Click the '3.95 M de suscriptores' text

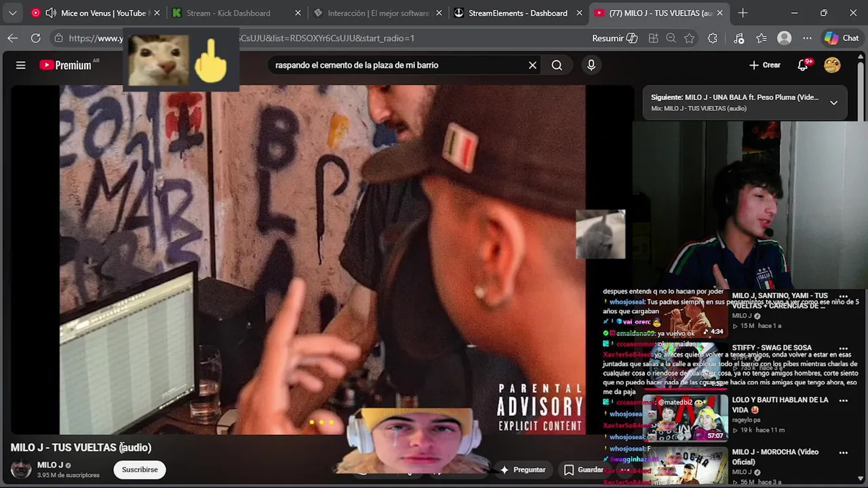coord(68,475)
